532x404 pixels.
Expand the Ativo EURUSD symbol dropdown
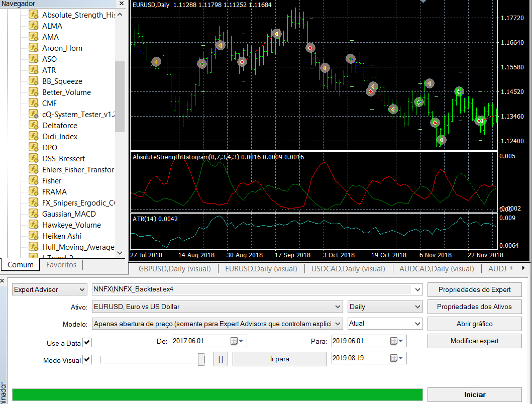(217, 307)
